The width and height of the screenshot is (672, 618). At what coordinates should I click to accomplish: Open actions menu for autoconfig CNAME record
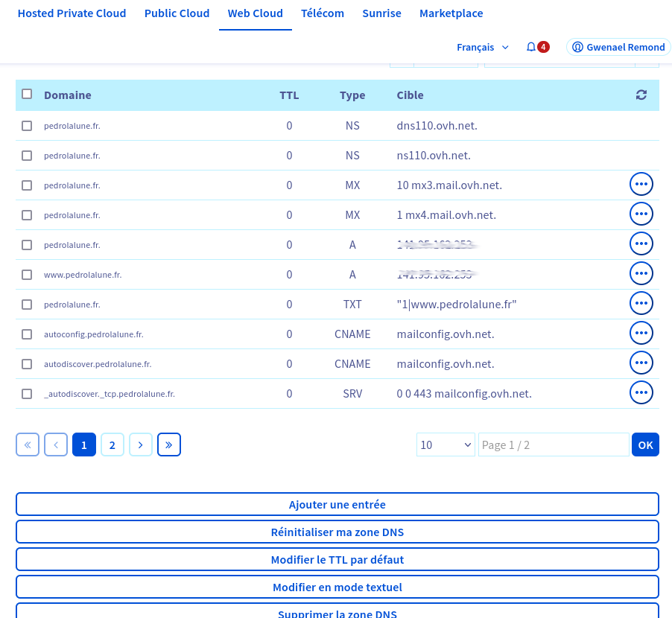pos(641,333)
